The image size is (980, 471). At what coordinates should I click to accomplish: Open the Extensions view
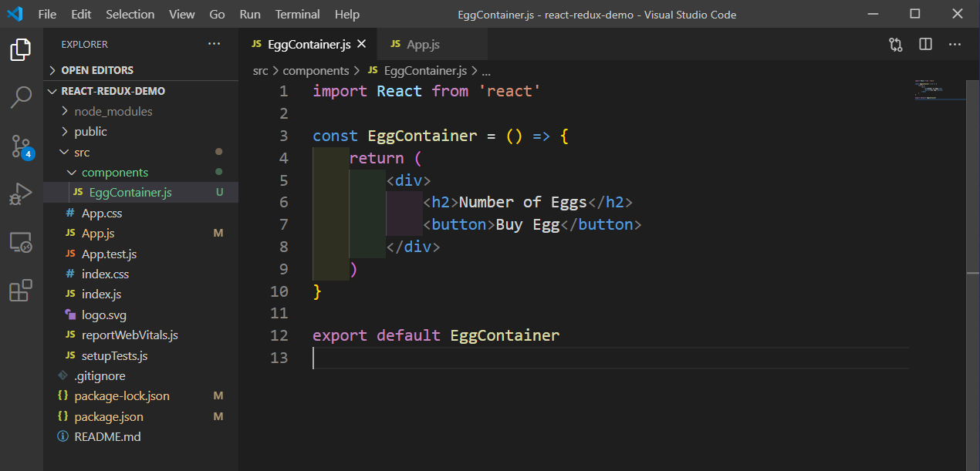point(21,291)
